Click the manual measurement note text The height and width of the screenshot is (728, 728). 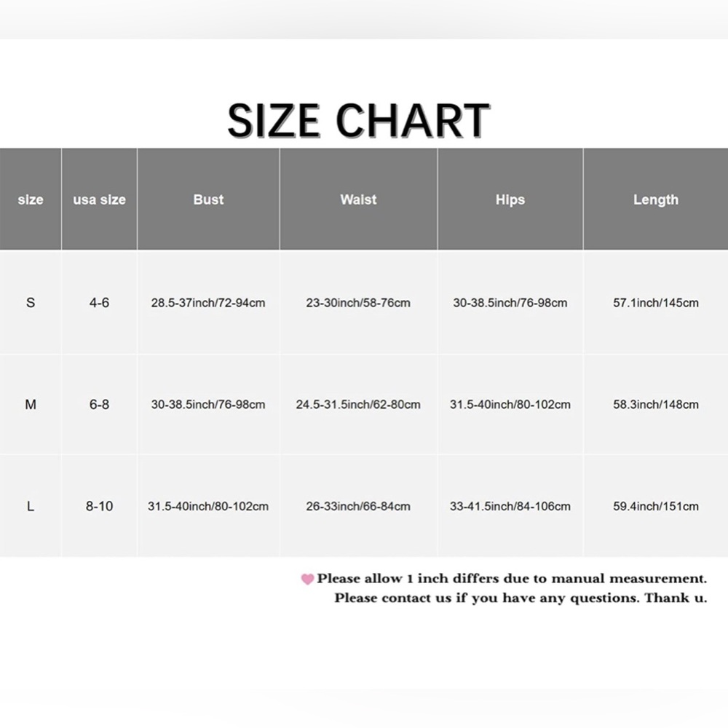[x=512, y=579]
